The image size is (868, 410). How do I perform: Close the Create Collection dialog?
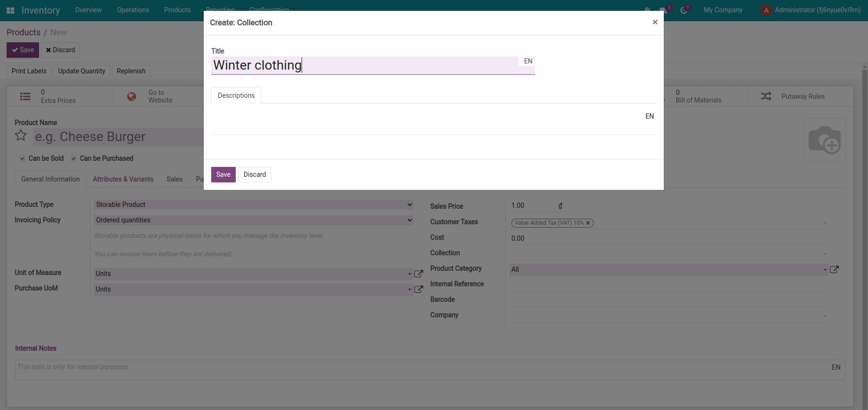coord(655,22)
